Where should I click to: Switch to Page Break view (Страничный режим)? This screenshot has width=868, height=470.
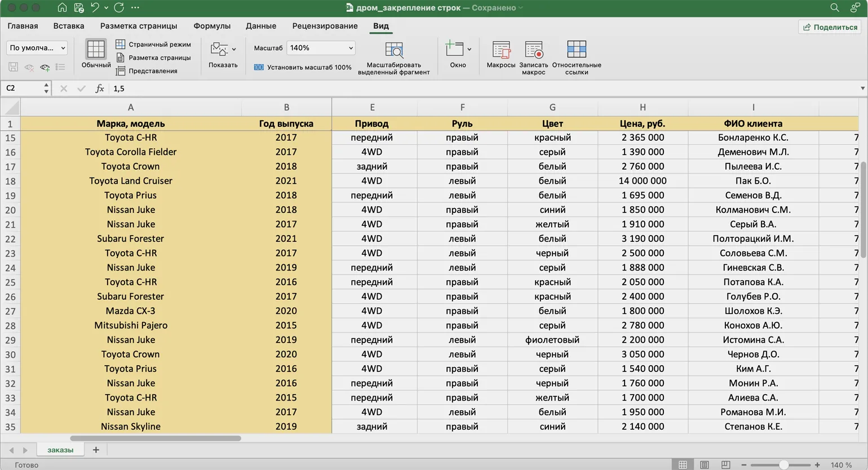[121, 44]
